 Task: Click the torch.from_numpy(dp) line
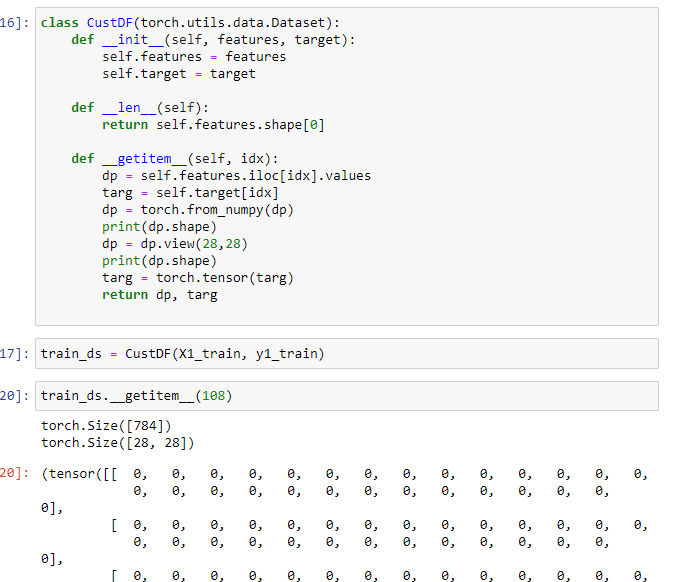pos(198,210)
